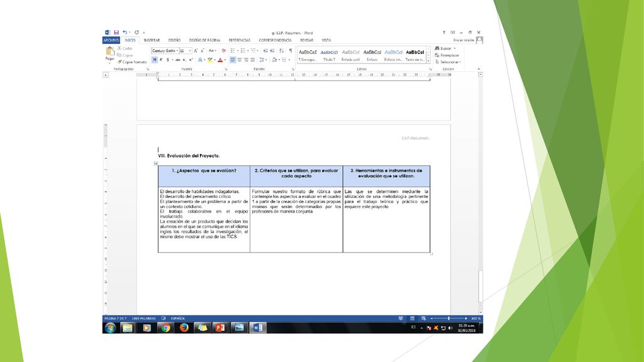Switch to the INSERTAR tab
Screen dimensions: 644x362
[x=152, y=40]
